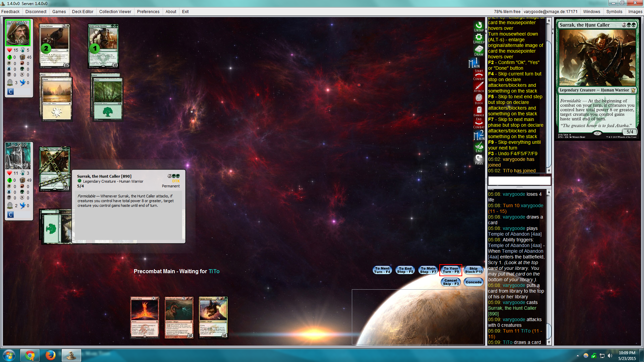Click the chat log lower scrollbar
This screenshot has height=362, width=644.
coord(549,267)
